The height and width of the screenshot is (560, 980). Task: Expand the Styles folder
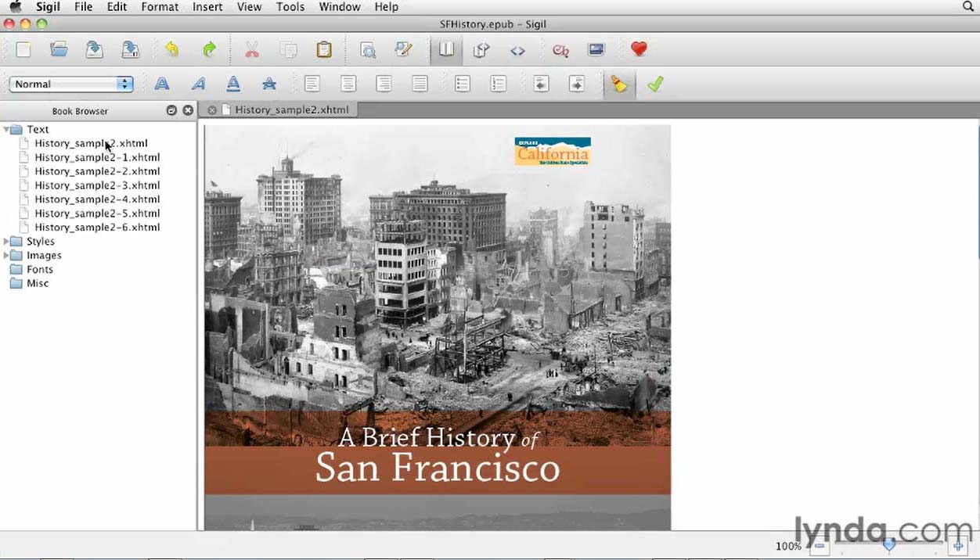point(7,242)
